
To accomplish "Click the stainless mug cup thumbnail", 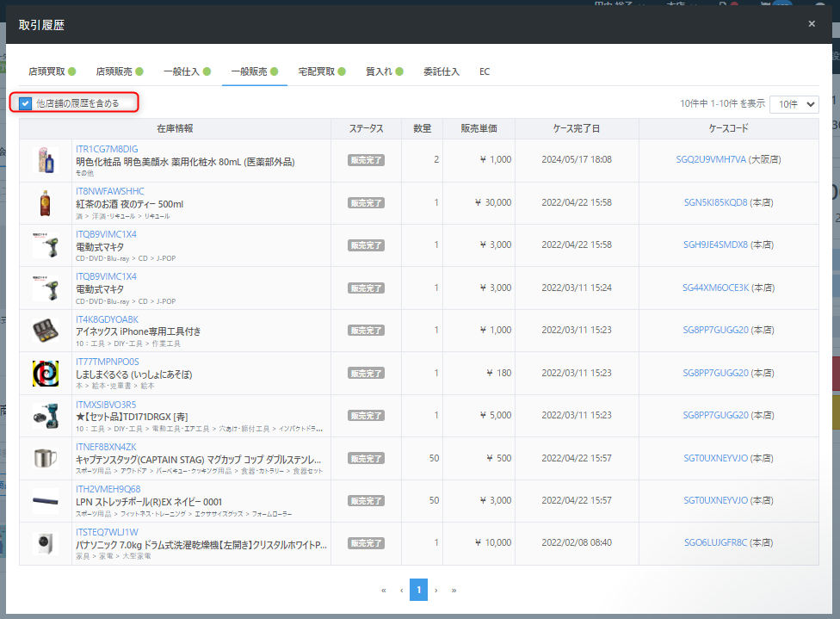I will pyautogui.click(x=46, y=458).
